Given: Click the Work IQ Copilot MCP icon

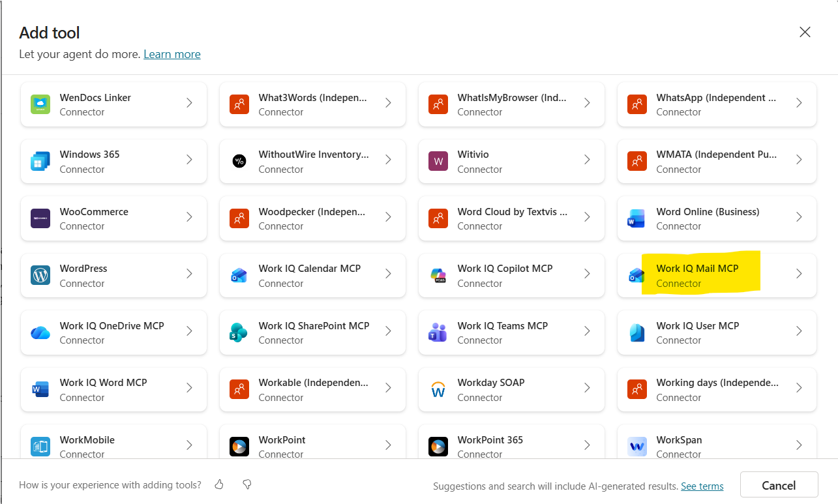Looking at the screenshot, I should [438, 275].
